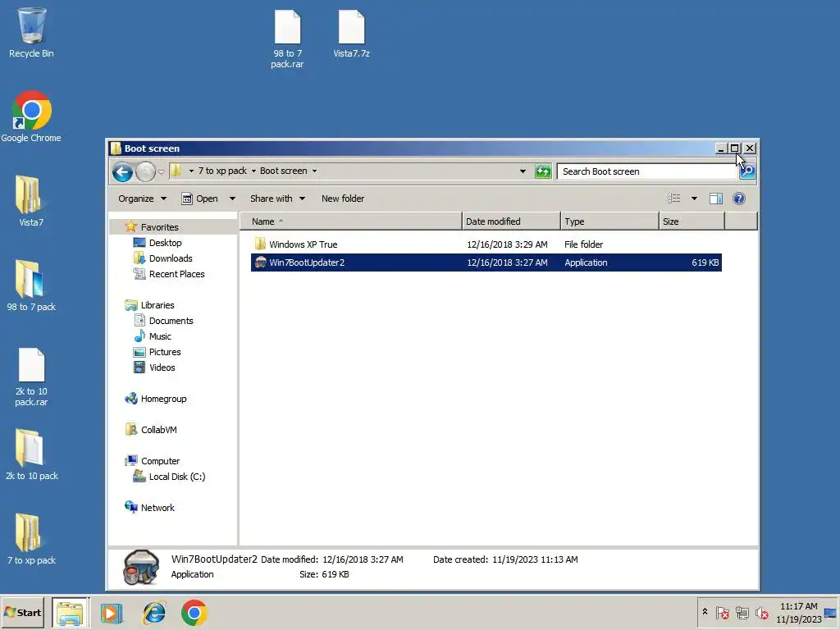Image resolution: width=840 pixels, height=630 pixels.
Task: Select Network in navigation pane
Action: point(149,507)
